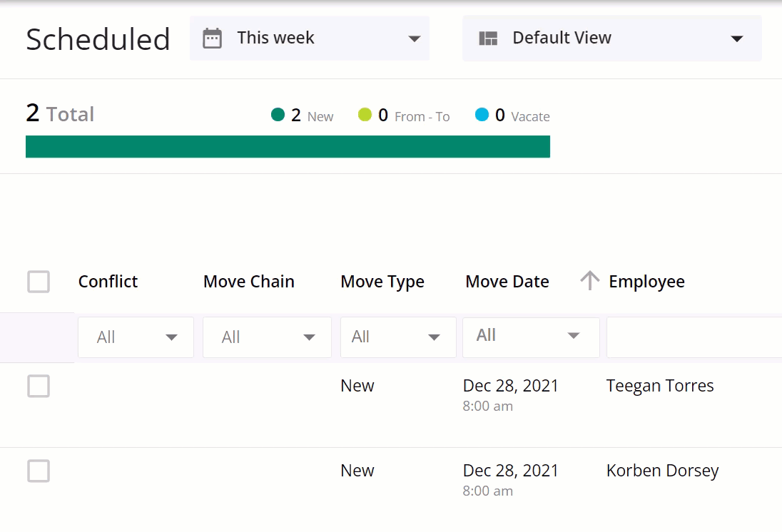Check the Teegan Torres row checkbox
The image size is (782, 532).
coord(39,387)
